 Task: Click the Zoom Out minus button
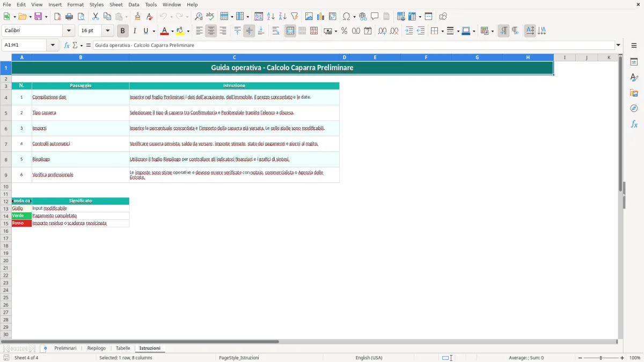[x=580, y=358]
